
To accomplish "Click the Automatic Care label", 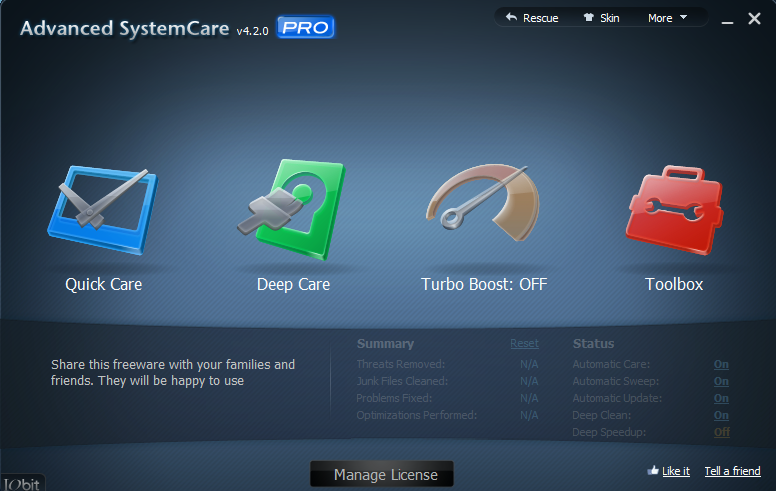I will coord(611,364).
